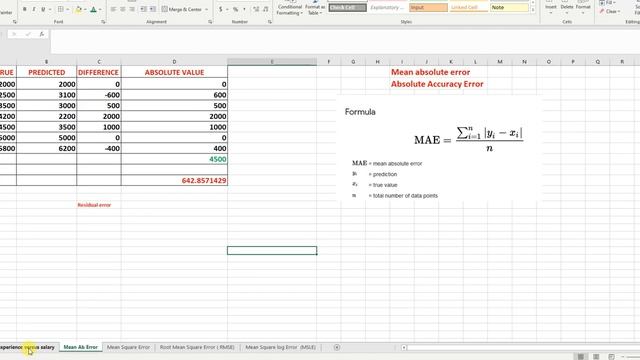Add a new sheet with plus icon
This screenshot has height=360, width=640.
pyautogui.click(x=337, y=347)
